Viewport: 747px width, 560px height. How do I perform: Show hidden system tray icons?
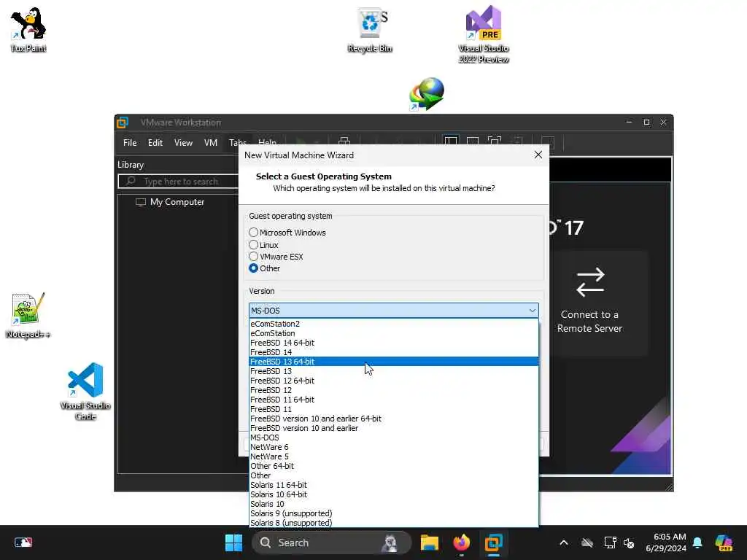[x=564, y=542]
